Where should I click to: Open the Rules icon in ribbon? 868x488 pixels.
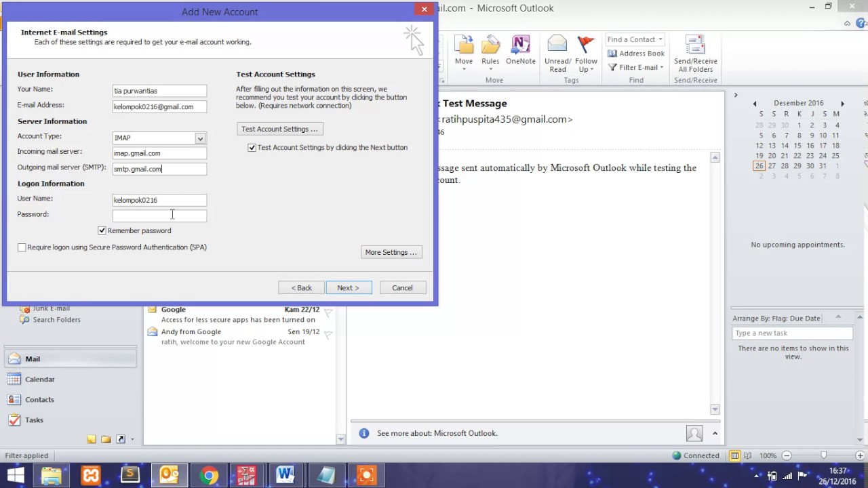pos(490,45)
